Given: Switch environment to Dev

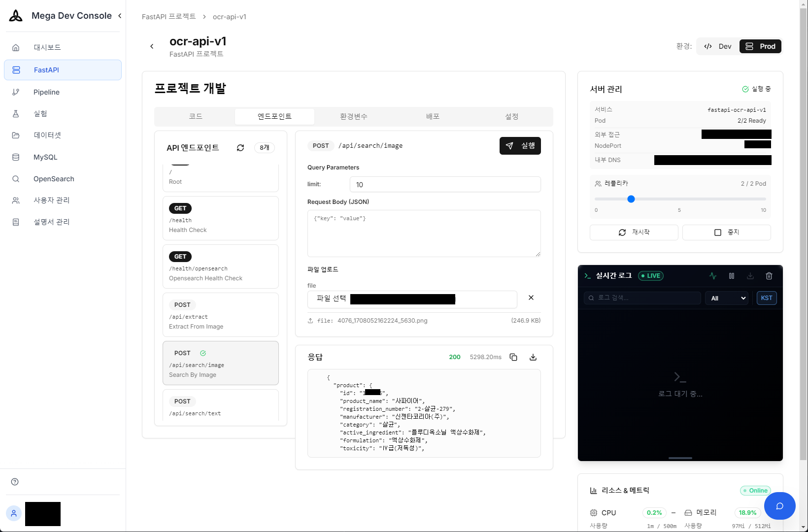Looking at the screenshot, I should pos(717,46).
